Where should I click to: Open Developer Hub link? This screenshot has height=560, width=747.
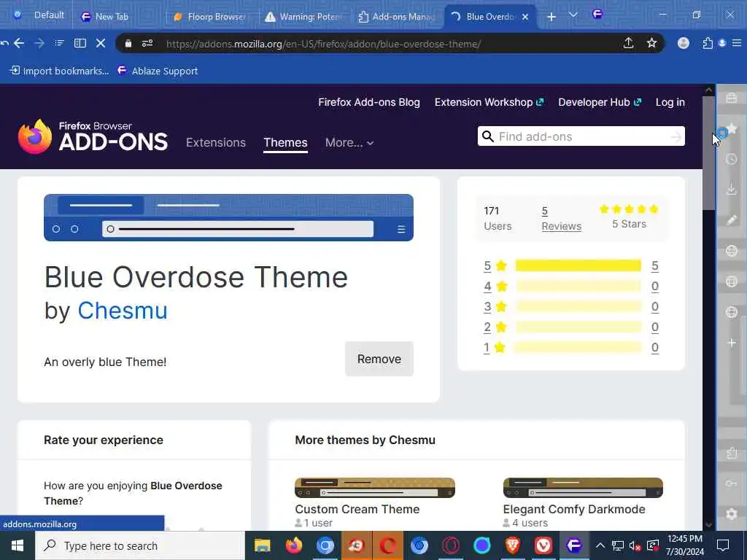click(600, 102)
